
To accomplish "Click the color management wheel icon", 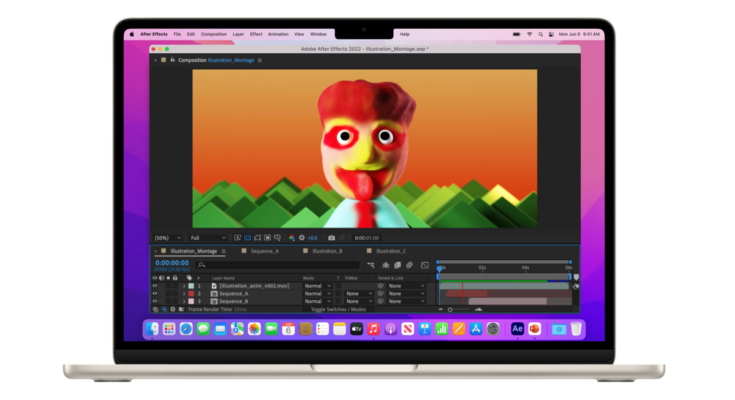I will [302, 238].
